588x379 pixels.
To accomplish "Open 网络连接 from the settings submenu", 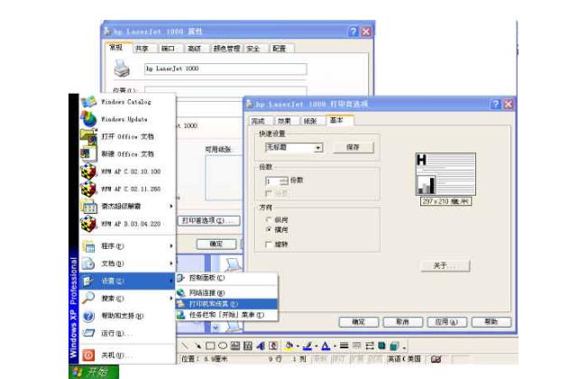I will tap(226, 292).
